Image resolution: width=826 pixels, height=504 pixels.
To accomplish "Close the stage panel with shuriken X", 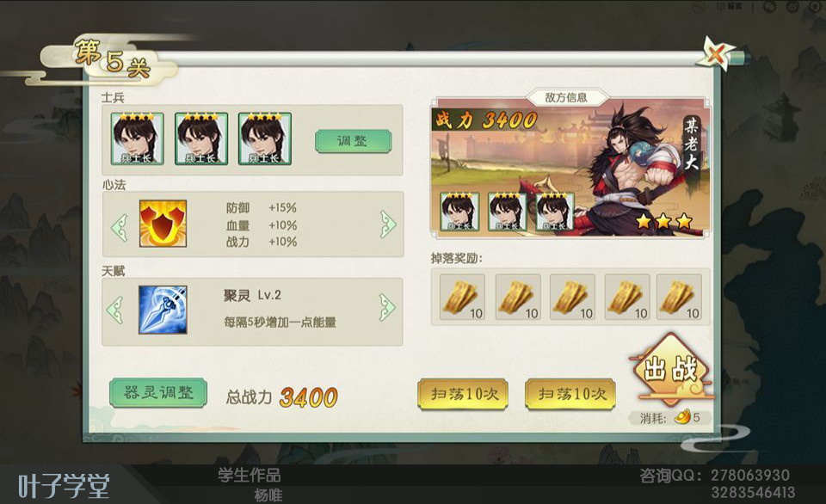I will 716,53.
